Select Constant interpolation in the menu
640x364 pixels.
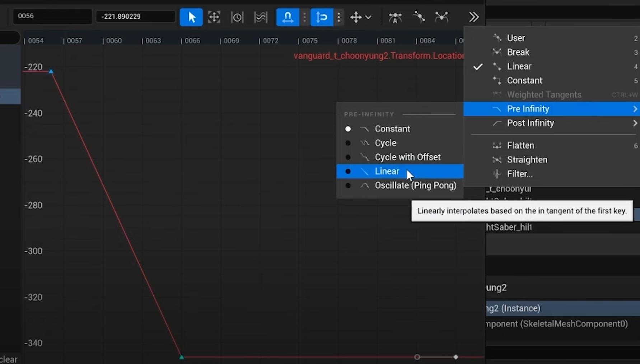coord(524,80)
